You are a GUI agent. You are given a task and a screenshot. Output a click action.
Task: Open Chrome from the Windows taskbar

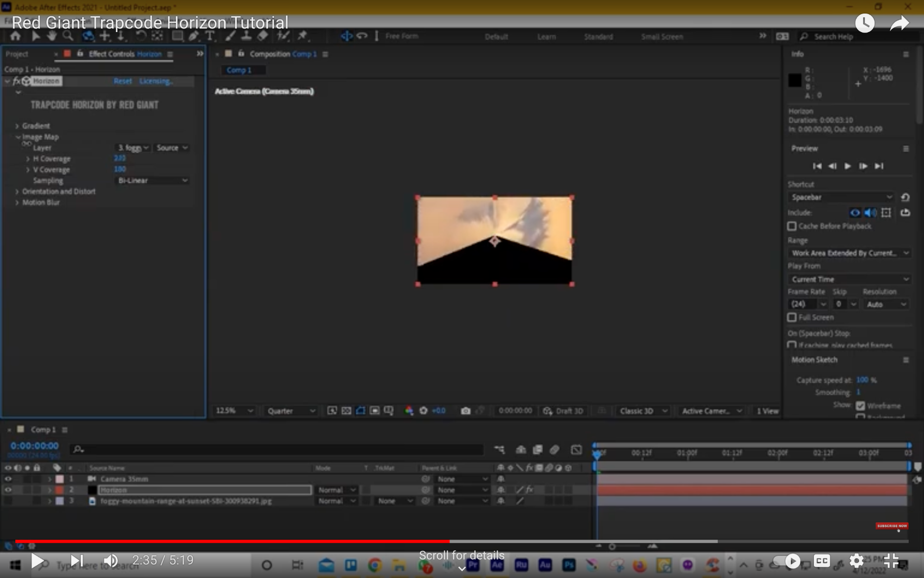(374, 565)
